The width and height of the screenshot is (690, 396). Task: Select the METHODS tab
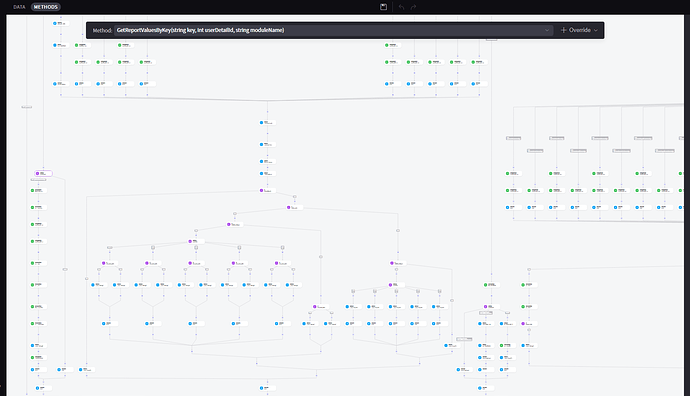tap(46, 7)
